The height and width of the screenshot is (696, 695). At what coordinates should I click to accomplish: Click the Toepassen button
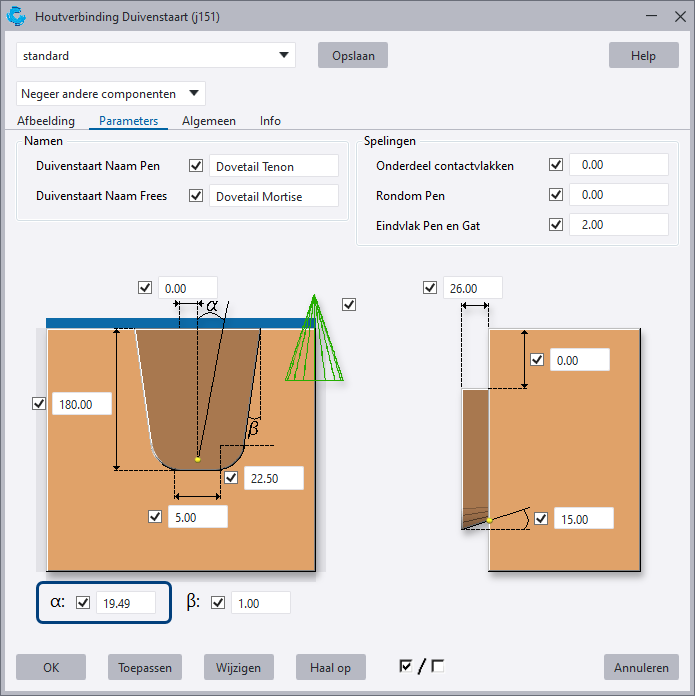tap(145, 667)
